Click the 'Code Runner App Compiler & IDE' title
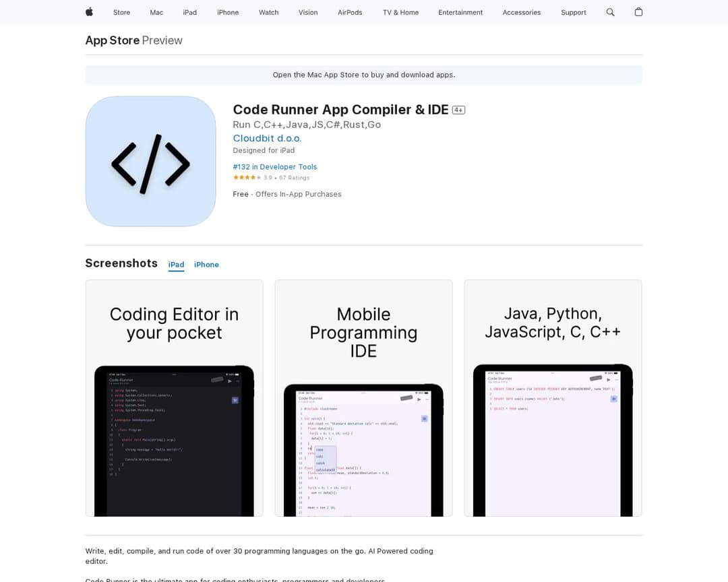The image size is (728, 582). [341, 110]
